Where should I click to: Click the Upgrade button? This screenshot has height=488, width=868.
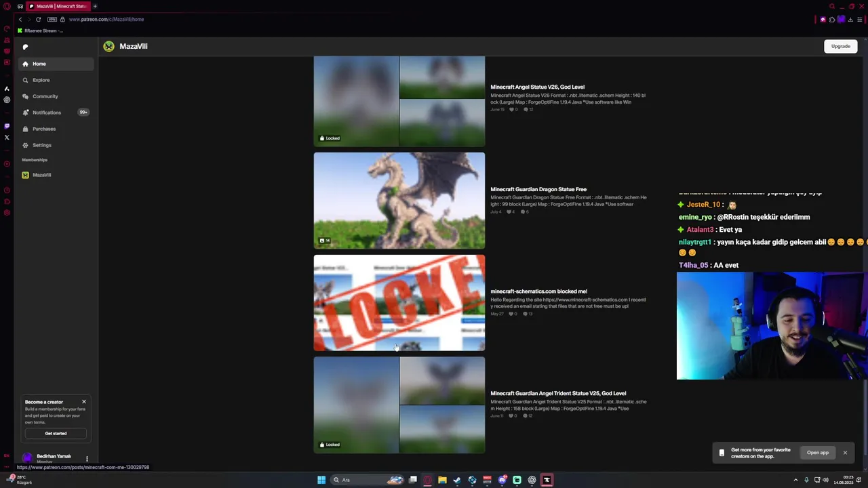click(x=840, y=46)
